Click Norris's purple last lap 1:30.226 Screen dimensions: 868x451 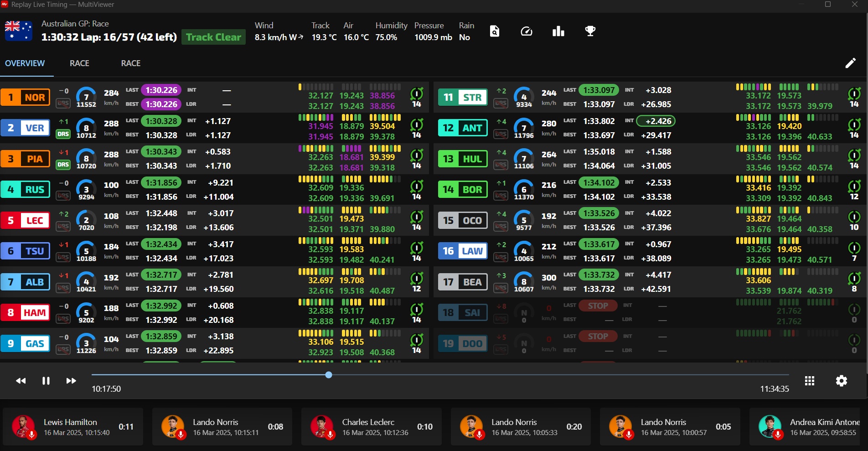pyautogui.click(x=161, y=90)
